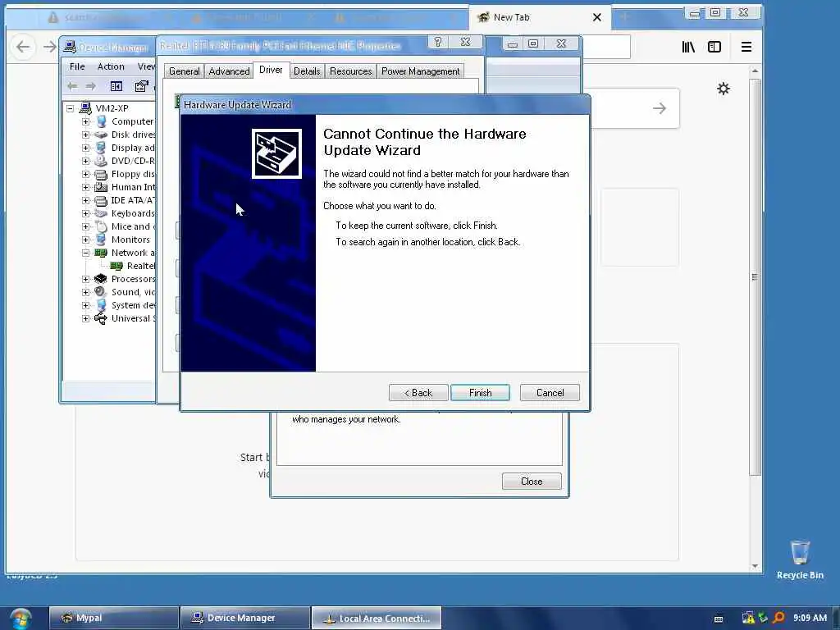The image size is (840, 630).
Task: Expand the Mice and pointing devices node
Action: (85, 226)
